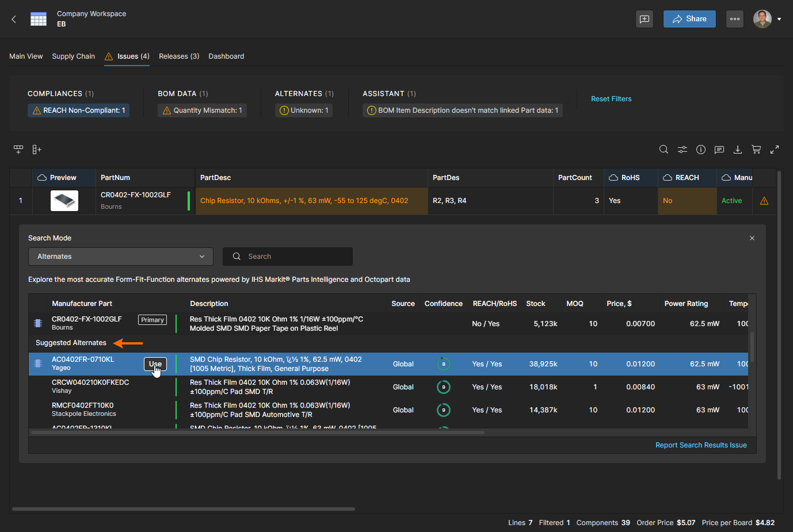Open the shopping cart icon
793x532 pixels.
[756, 150]
